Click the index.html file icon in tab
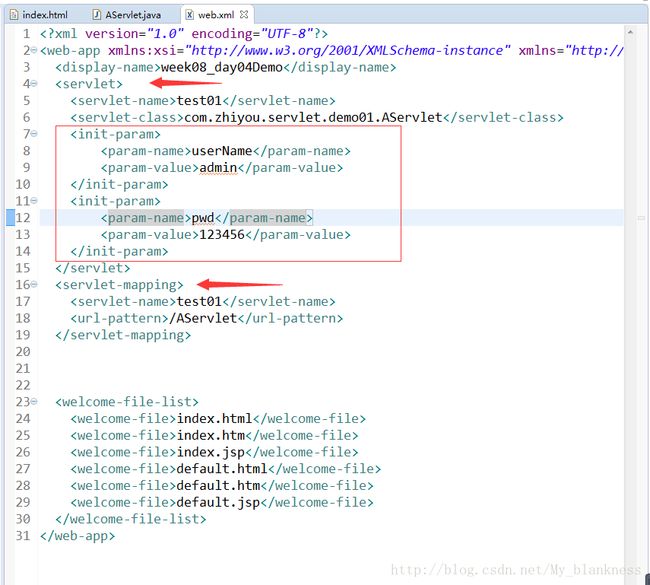 (x=14, y=15)
